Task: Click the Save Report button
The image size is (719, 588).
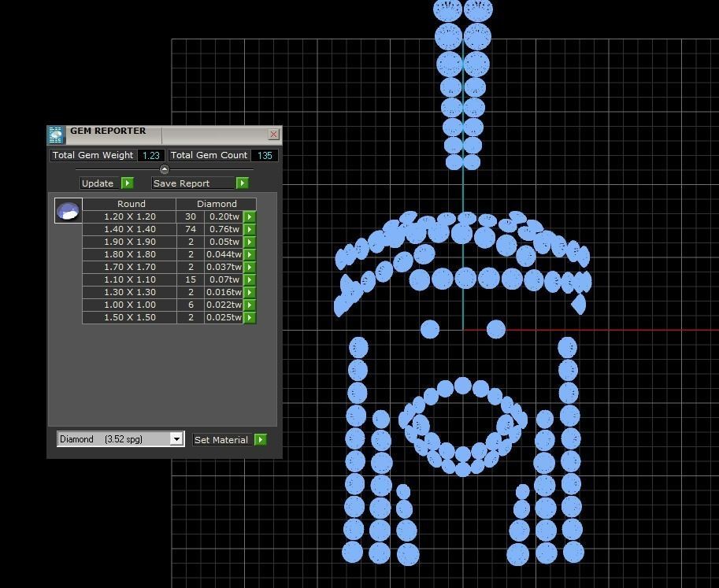Action: 193,183
